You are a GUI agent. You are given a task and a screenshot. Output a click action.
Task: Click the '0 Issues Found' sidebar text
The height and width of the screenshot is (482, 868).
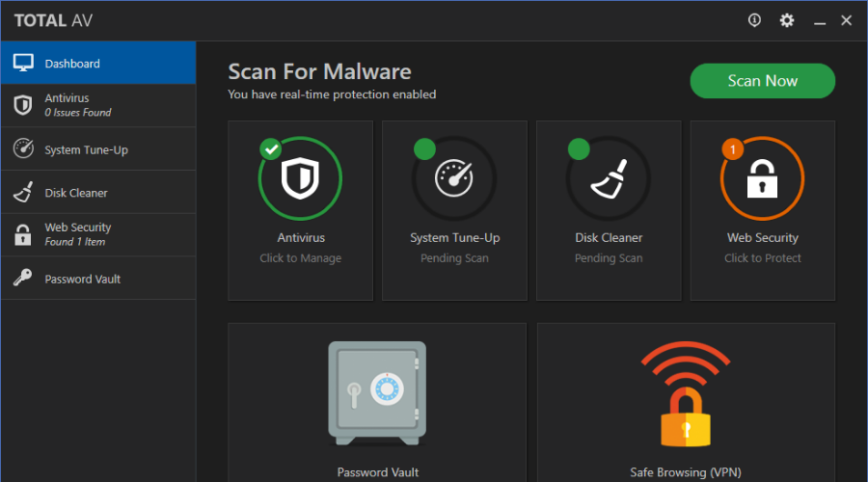tap(78, 113)
